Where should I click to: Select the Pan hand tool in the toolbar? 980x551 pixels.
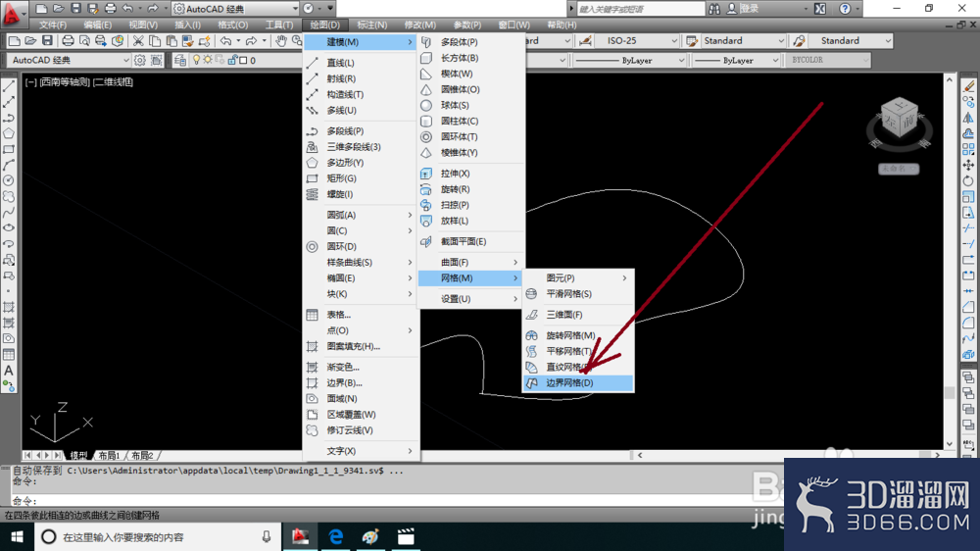click(281, 40)
